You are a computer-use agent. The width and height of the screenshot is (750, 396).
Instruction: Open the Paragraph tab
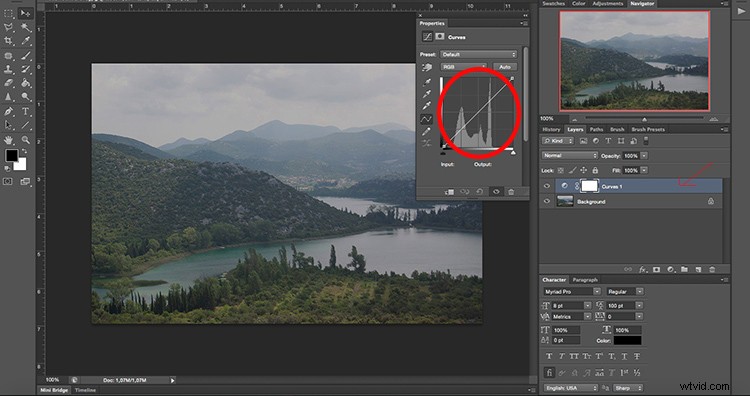click(585, 280)
